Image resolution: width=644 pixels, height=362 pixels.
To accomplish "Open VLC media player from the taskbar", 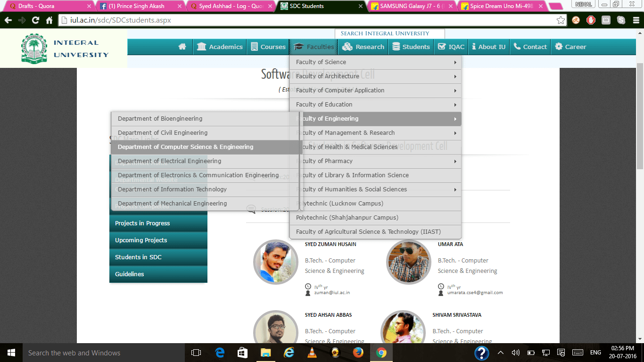I will (312, 353).
